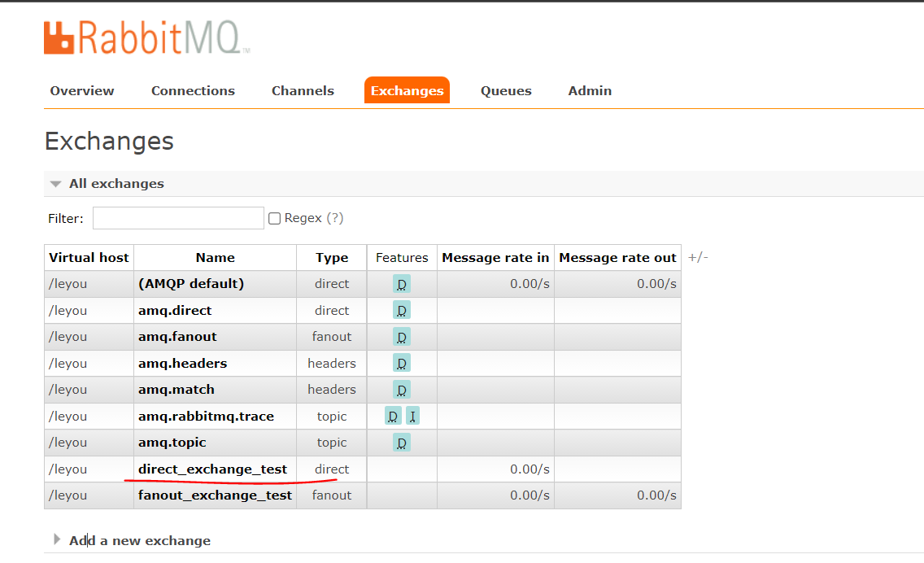
Task: Open the amq.match exchange
Action: coord(177,390)
